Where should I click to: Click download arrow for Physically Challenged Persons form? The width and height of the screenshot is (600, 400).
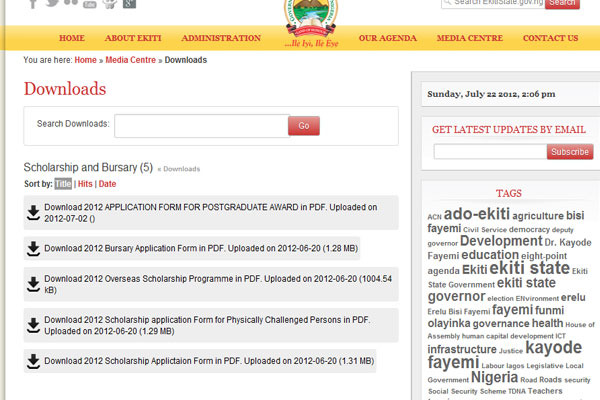coord(33,325)
